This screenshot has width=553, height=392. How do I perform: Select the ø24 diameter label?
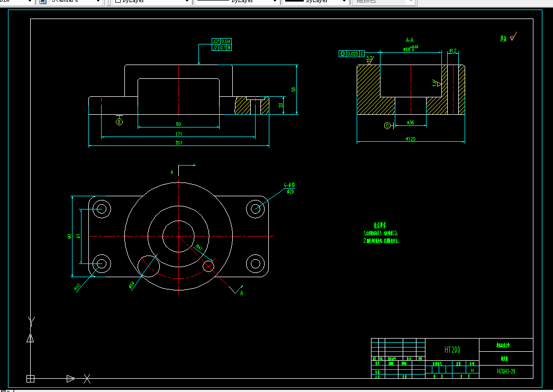tap(132, 285)
